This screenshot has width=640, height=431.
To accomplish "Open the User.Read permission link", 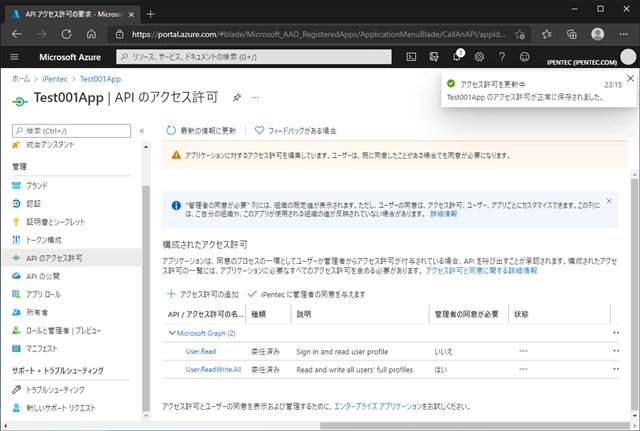I will coord(201,351).
